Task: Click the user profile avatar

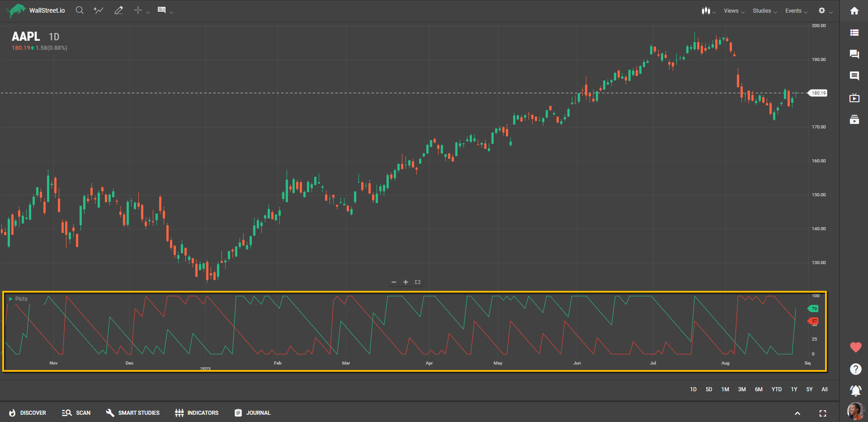Action: coord(855,411)
